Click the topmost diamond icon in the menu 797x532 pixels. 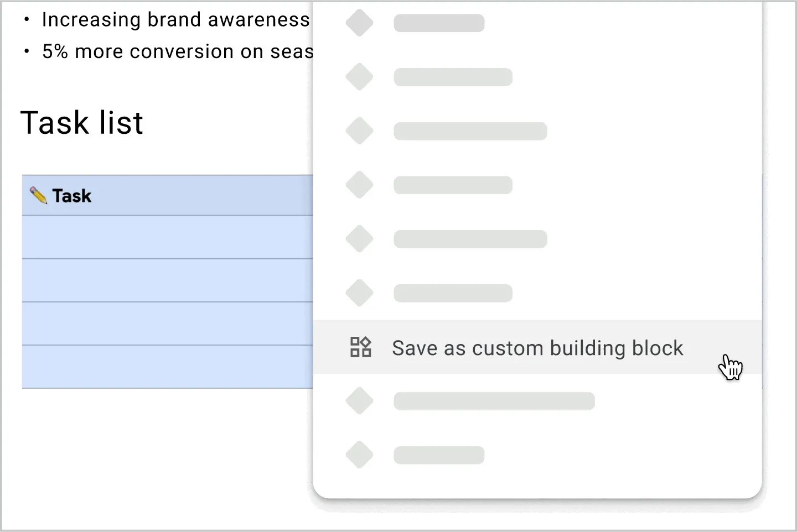[359, 22]
